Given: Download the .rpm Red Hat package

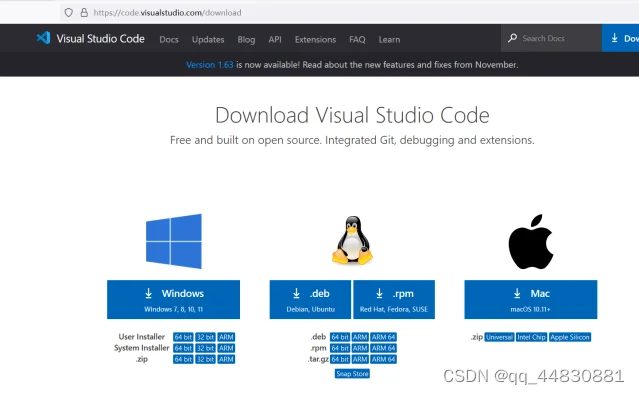Looking at the screenshot, I should click(x=394, y=299).
